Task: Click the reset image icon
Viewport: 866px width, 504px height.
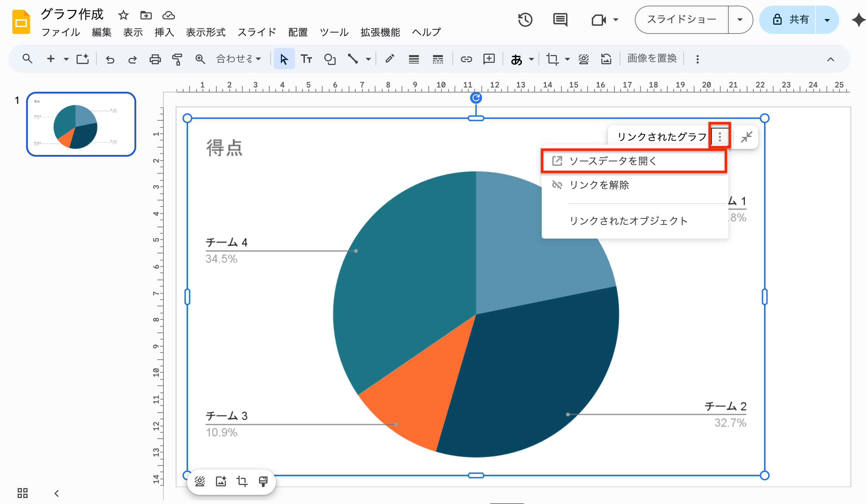Action: click(x=606, y=59)
